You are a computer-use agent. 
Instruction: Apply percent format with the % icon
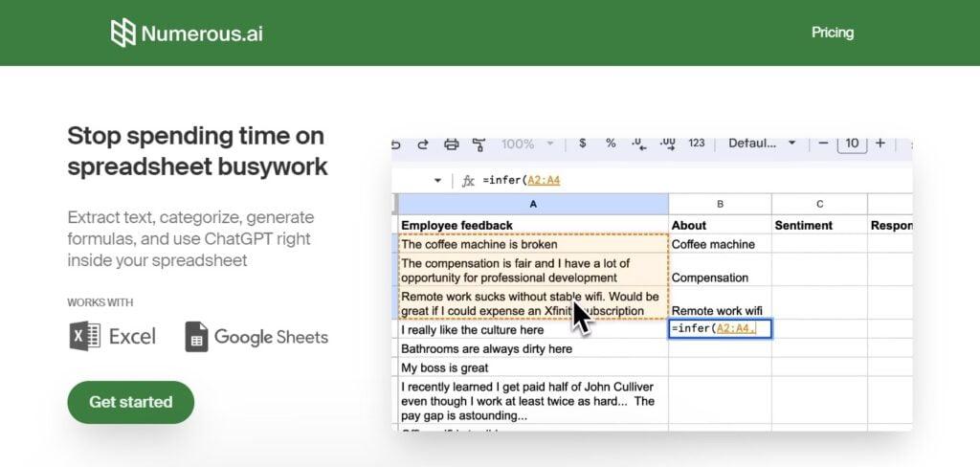tap(611, 144)
